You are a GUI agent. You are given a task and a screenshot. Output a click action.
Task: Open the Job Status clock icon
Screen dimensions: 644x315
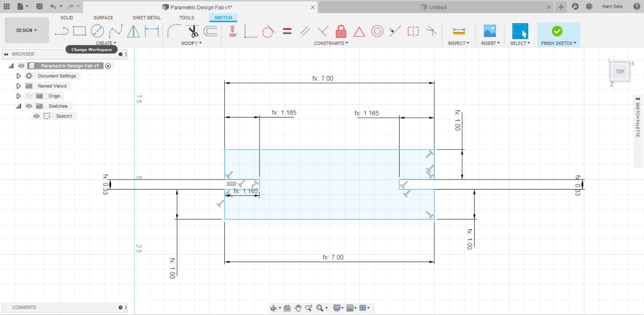click(589, 6)
